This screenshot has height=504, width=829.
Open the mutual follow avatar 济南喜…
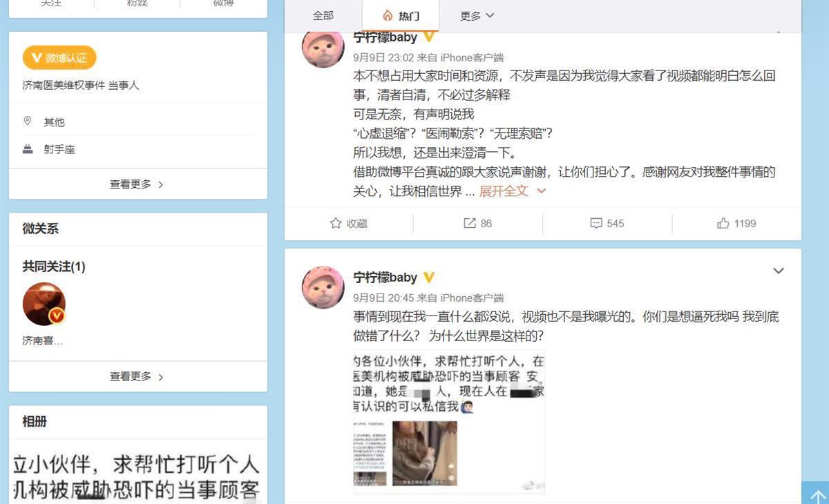[44, 304]
